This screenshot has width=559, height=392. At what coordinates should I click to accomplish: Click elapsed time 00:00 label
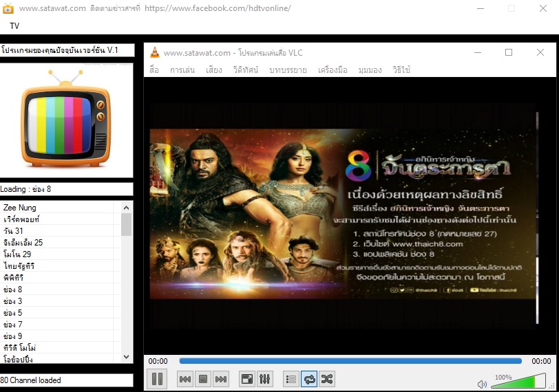(158, 361)
